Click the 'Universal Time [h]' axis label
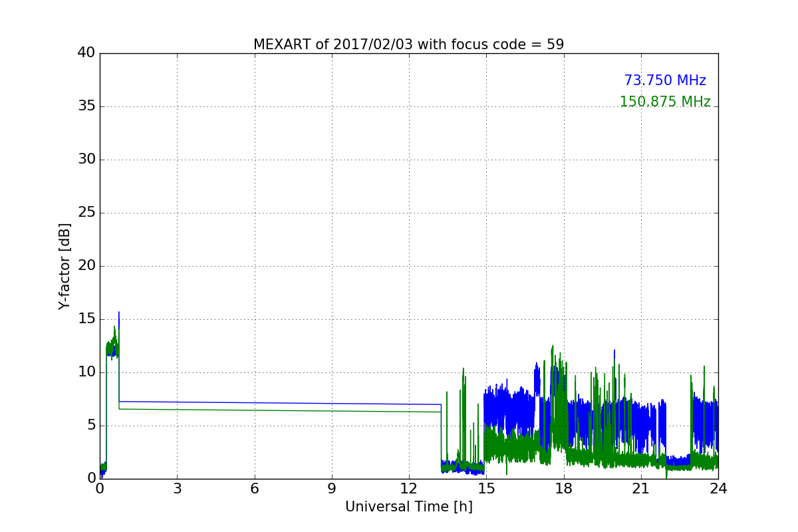The height and width of the screenshot is (532, 798). pyautogui.click(x=409, y=507)
